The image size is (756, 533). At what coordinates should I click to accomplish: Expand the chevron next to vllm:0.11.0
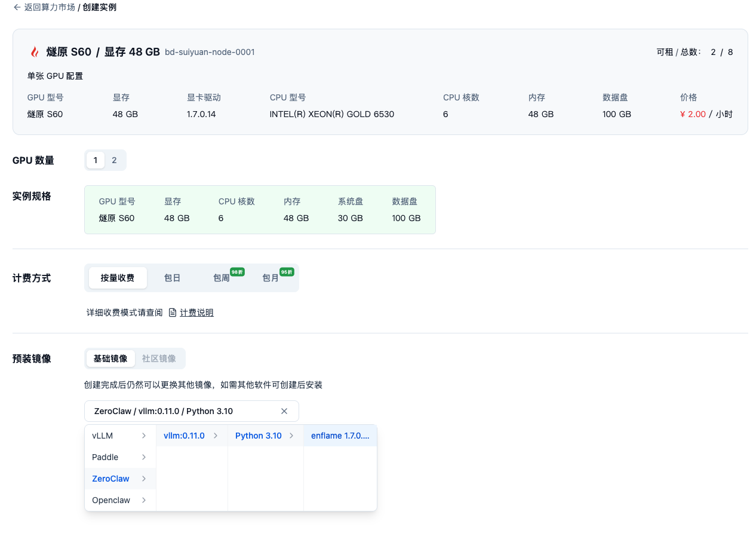tap(216, 436)
